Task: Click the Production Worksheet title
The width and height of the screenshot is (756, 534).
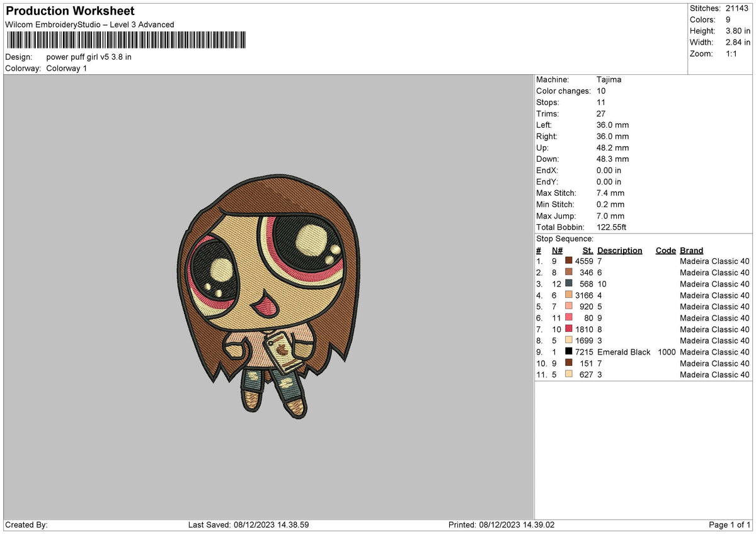Action: pos(70,11)
